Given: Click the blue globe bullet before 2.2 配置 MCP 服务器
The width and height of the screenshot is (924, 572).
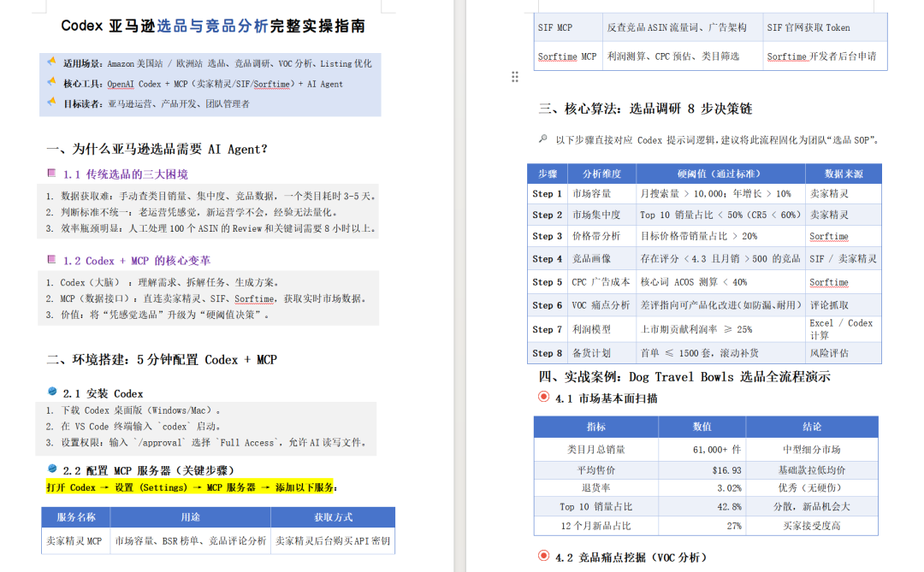Looking at the screenshot, I should pos(52,469).
